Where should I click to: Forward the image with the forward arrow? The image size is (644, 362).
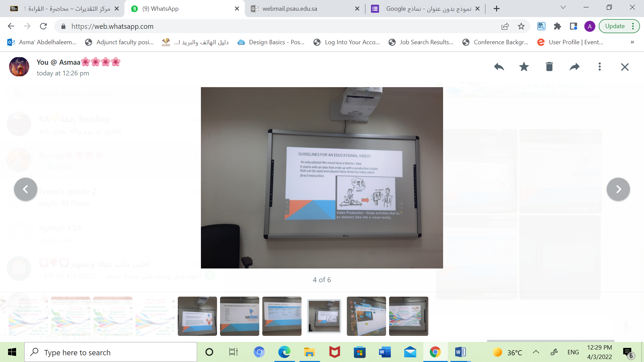tap(575, 67)
